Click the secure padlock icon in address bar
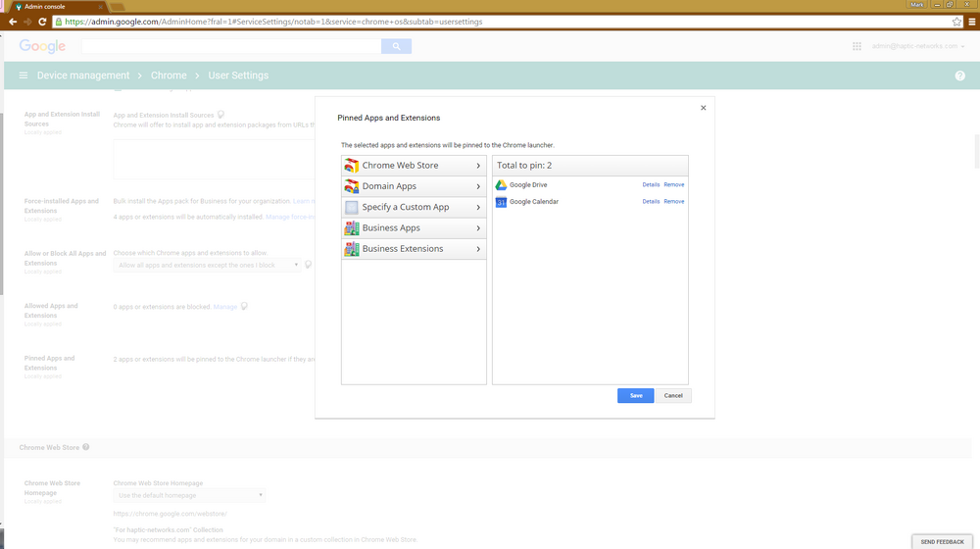The height and width of the screenshot is (549, 980). click(58, 22)
